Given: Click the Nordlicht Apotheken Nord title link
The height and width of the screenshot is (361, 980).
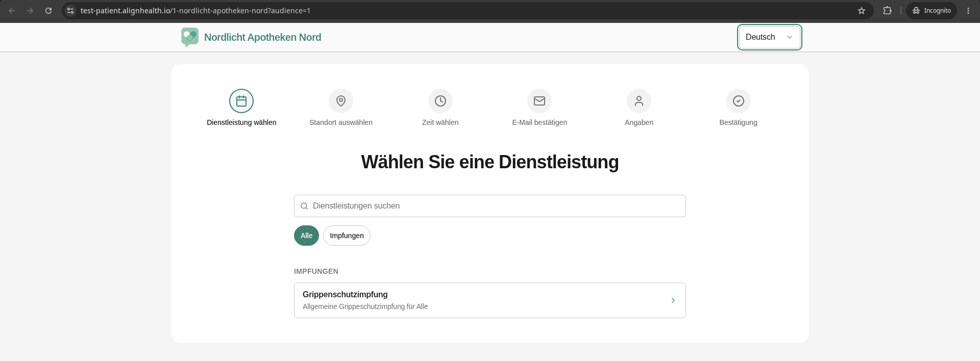Looking at the screenshot, I should (263, 37).
